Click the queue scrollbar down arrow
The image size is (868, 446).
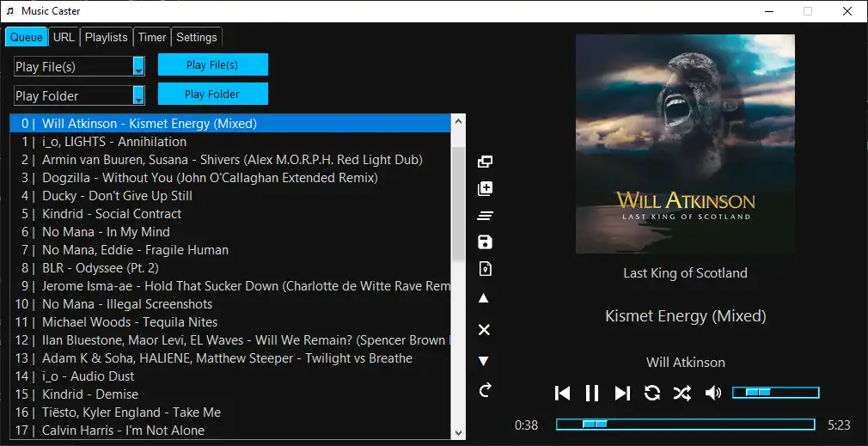click(458, 433)
